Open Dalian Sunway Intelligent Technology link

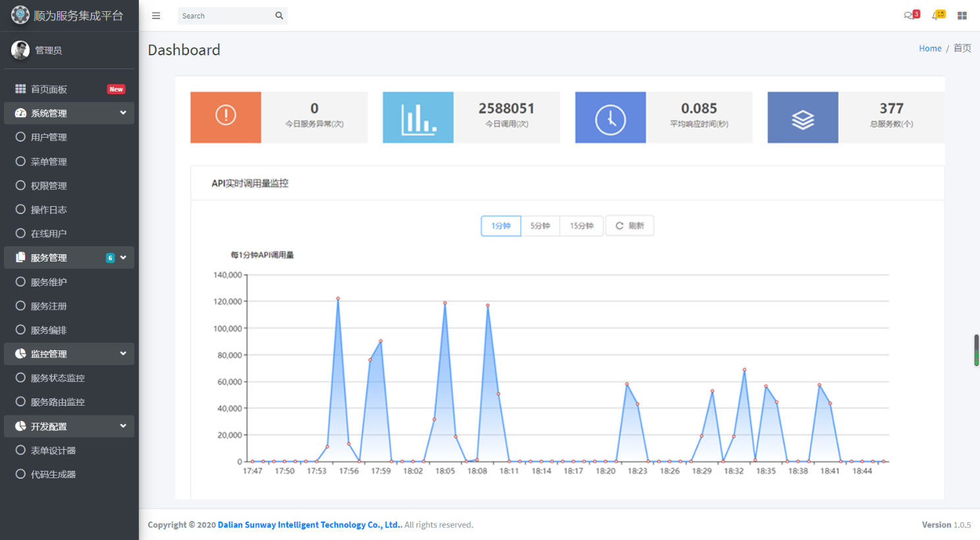[x=310, y=525]
